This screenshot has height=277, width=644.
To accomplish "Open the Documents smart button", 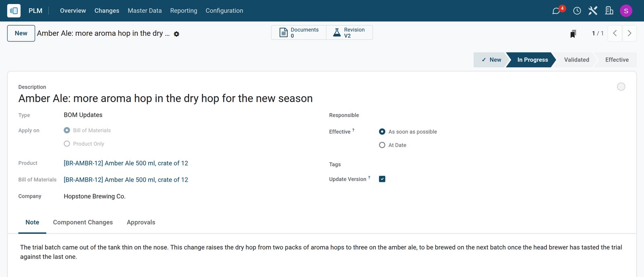I will coord(299,33).
